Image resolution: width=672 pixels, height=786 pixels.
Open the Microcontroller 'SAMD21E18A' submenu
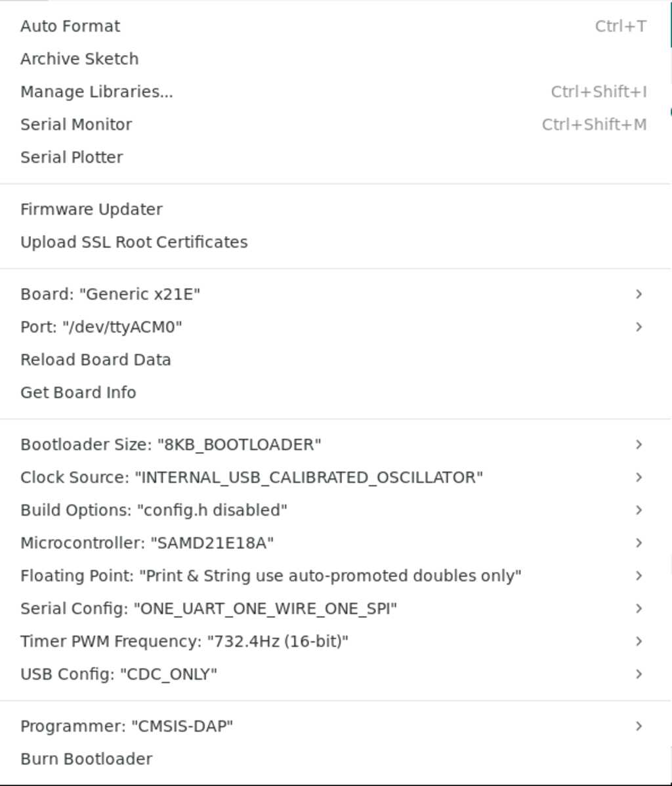tap(147, 543)
